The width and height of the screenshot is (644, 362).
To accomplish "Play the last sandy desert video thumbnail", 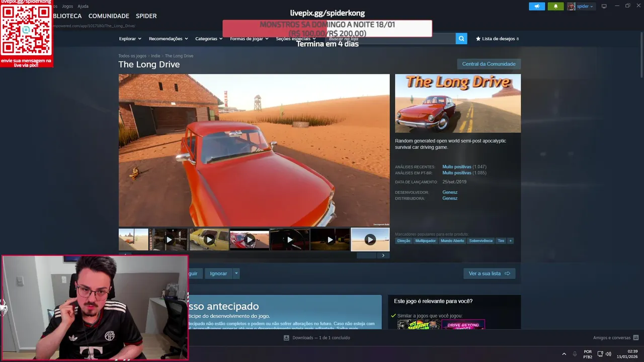I will point(370,240).
